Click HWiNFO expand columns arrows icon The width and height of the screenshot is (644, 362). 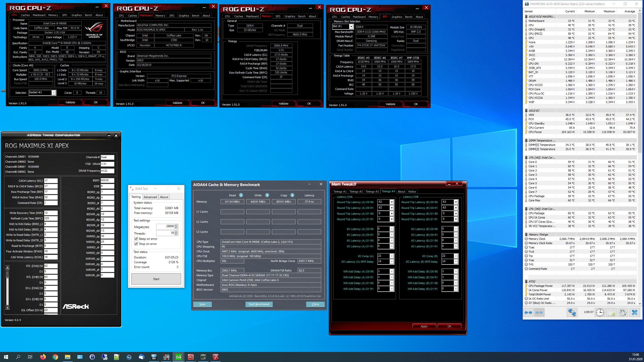coord(528,312)
